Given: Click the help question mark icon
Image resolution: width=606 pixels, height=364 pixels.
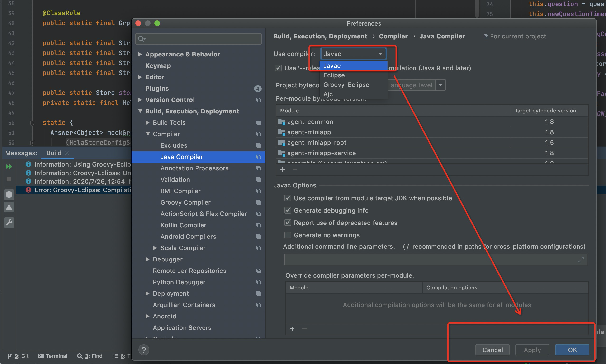Looking at the screenshot, I should (144, 350).
